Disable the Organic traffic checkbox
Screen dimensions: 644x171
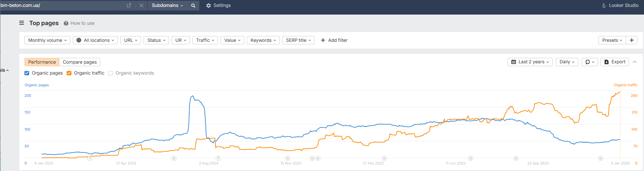pos(69,73)
